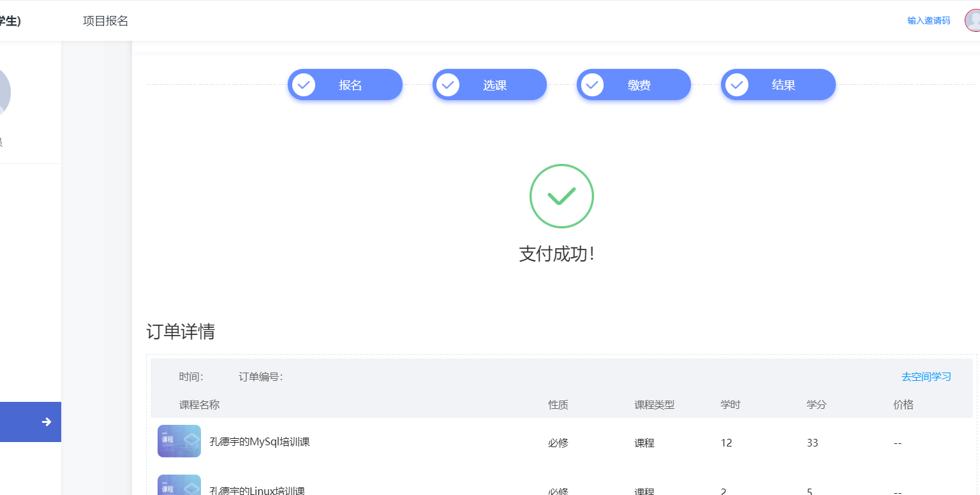This screenshot has width=980, height=495.
Task: Click course name 孔德宇的Linux培训课
Action: [x=257, y=491]
